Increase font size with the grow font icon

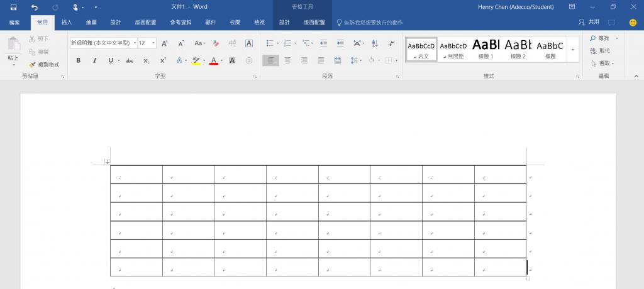(164, 43)
